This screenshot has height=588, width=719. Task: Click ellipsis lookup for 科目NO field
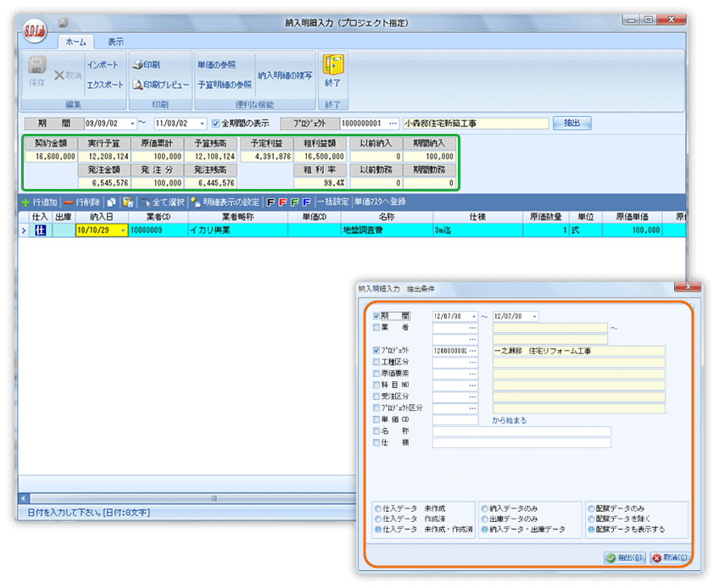pyautogui.click(x=473, y=386)
